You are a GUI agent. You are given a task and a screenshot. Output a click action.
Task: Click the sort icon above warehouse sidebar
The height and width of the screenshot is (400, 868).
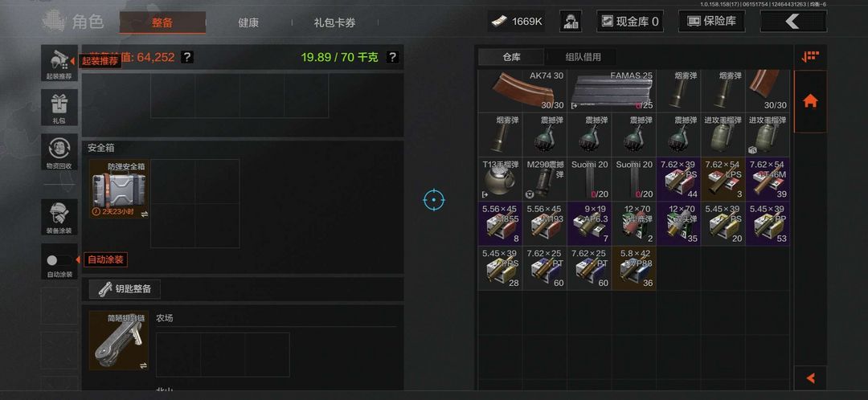pyautogui.click(x=810, y=56)
